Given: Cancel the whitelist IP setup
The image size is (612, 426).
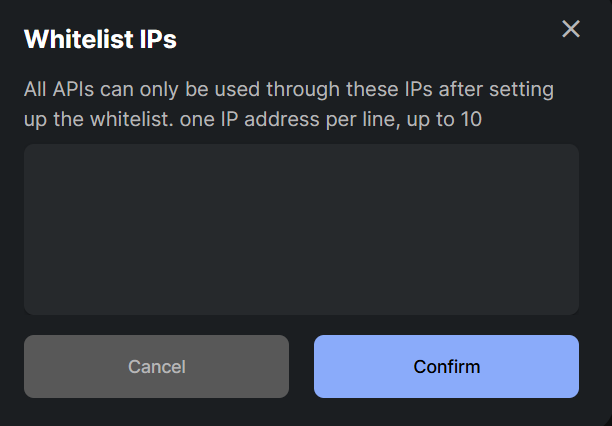Looking at the screenshot, I should pyautogui.click(x=156, y=366).
